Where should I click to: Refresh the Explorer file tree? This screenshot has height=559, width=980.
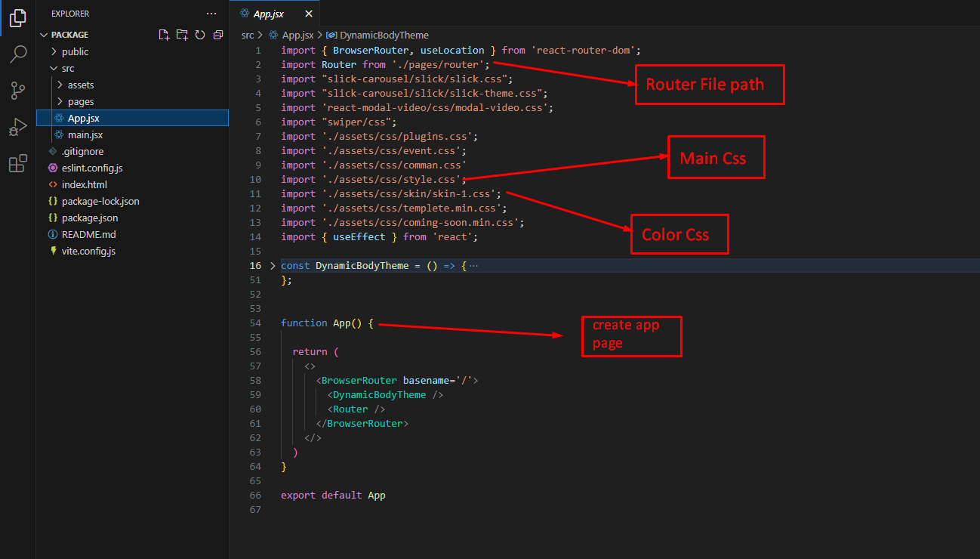coord(200,35)
